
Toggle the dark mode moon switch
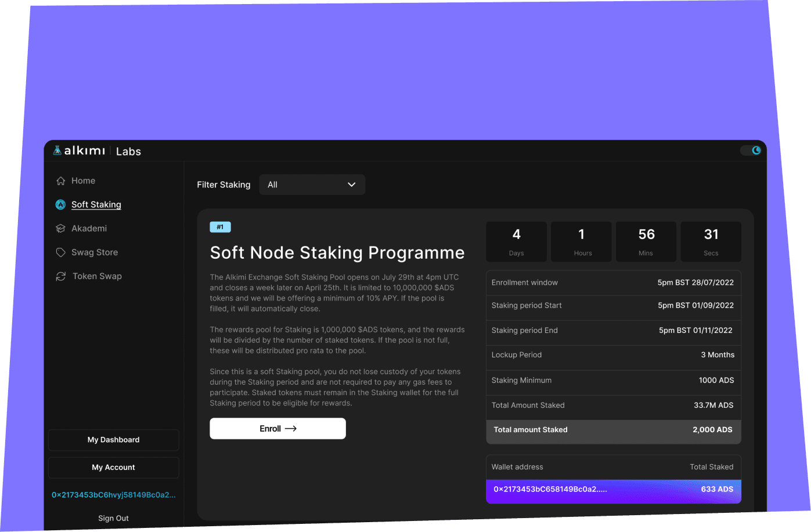(x=751, y=150)
